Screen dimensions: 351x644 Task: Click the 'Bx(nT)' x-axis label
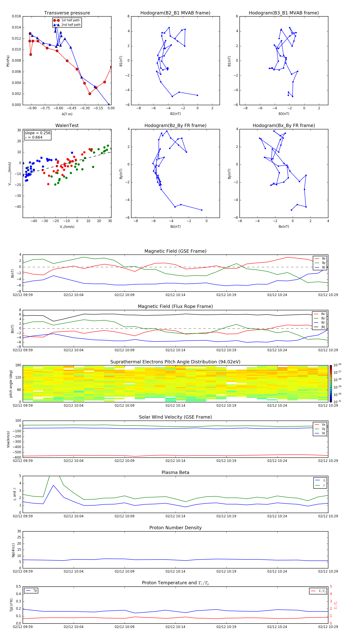tap(284, 227)
